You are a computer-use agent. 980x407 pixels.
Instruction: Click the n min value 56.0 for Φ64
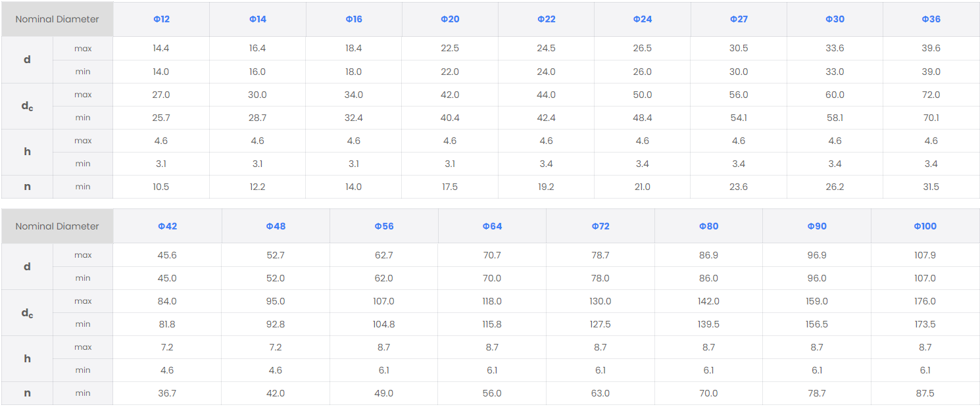point(492,394)
